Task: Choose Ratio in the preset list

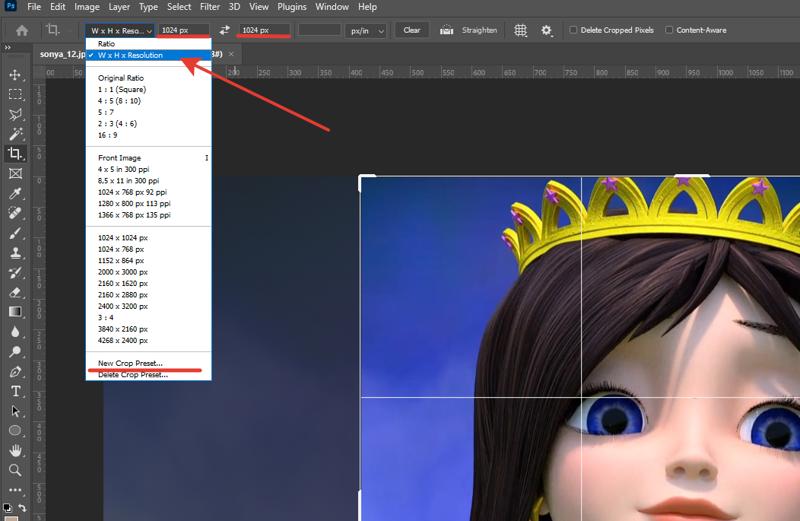Action: pos(148,44)
